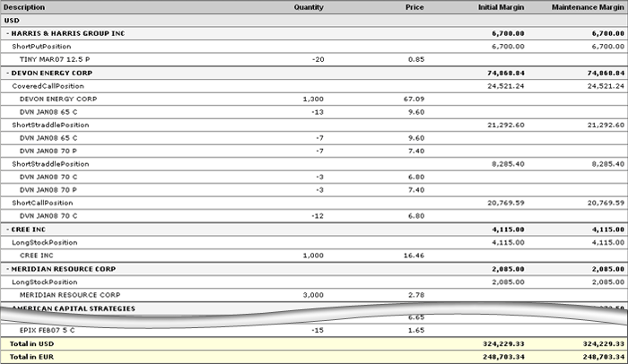This screenshot has width=628, height=364.
Task: Click the Total in EUR label
Action: pyautogui.click(x=31, y=357)
